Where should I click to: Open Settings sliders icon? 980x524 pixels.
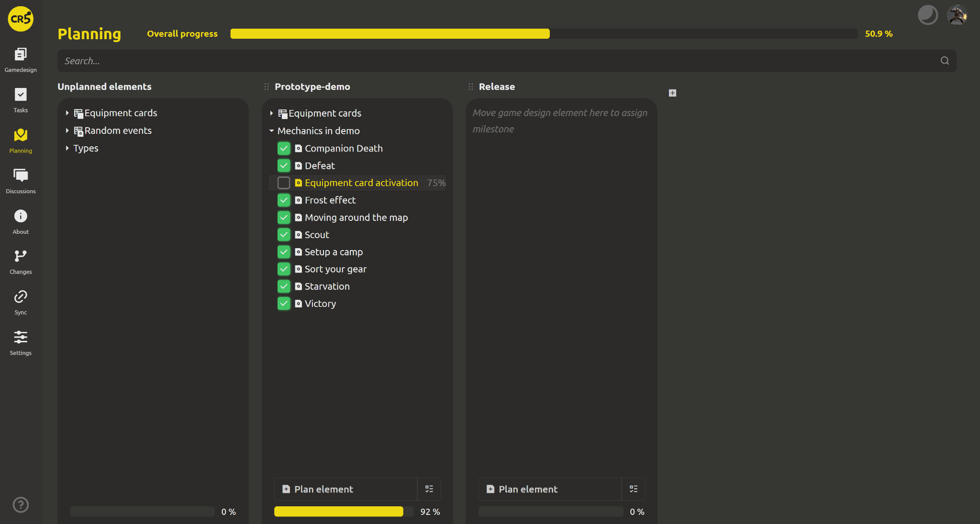point(21,338)
